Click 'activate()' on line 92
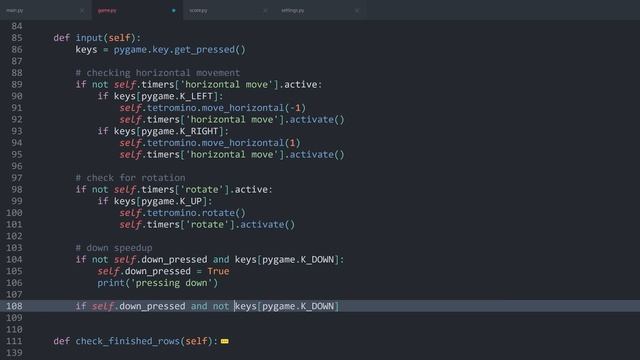Viewport: 640px width, 360px height. 317,120
